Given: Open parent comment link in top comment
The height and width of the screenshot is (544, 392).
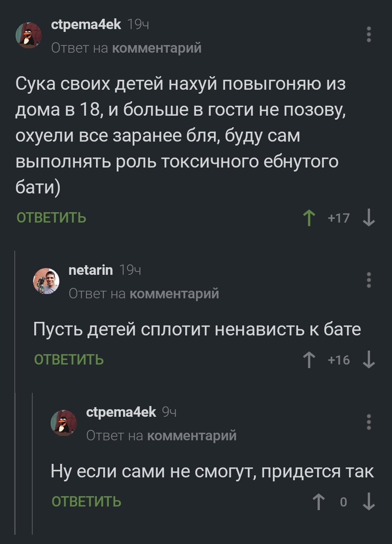Looking at the screenshot, I should pos(157,48).
